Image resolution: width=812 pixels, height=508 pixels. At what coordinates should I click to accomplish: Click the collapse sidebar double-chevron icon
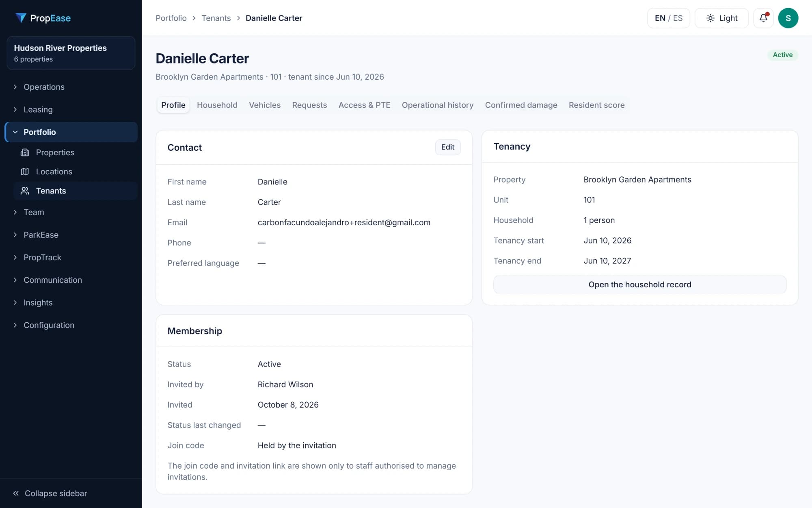coord(16,493)
